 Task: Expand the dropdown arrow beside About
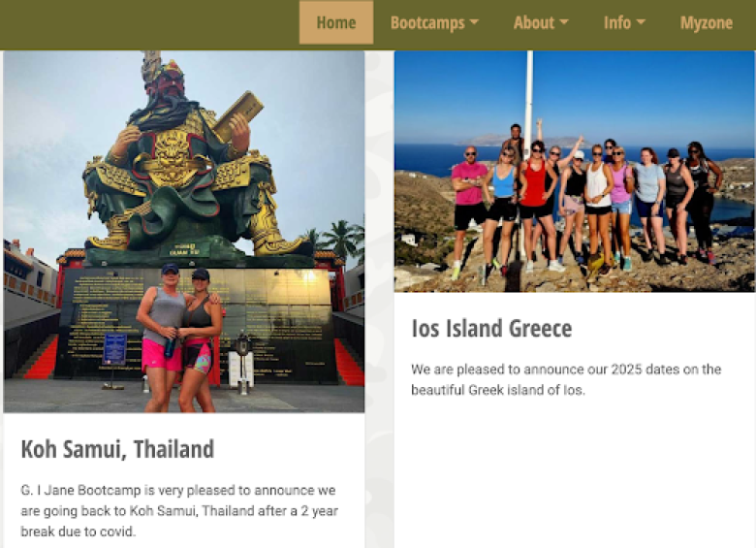coord(564,22)
